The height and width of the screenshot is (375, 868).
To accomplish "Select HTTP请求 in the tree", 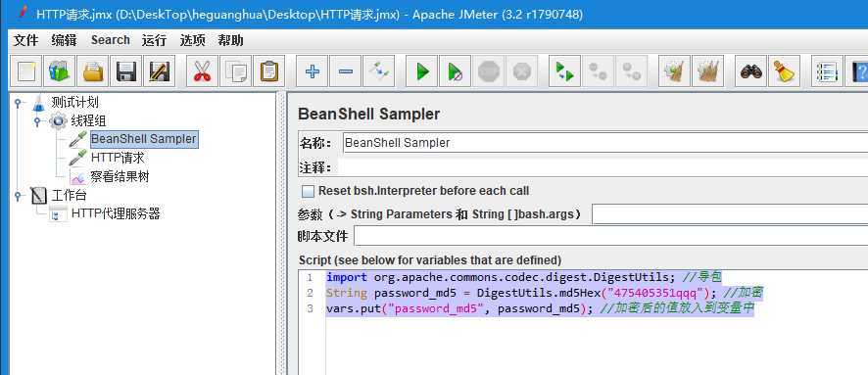I will pyautogui.click(x=118, y=158).
